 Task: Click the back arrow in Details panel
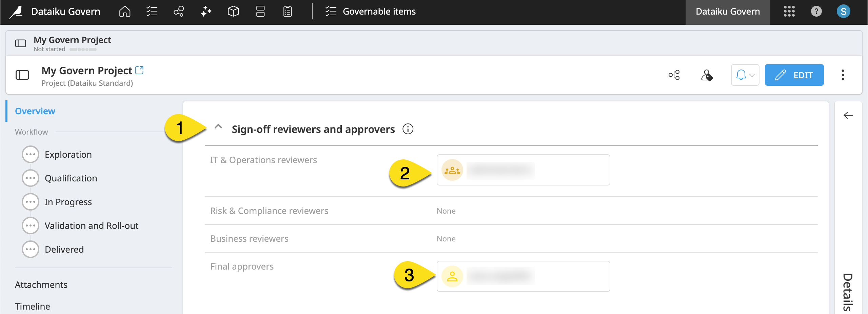(848, 115)
